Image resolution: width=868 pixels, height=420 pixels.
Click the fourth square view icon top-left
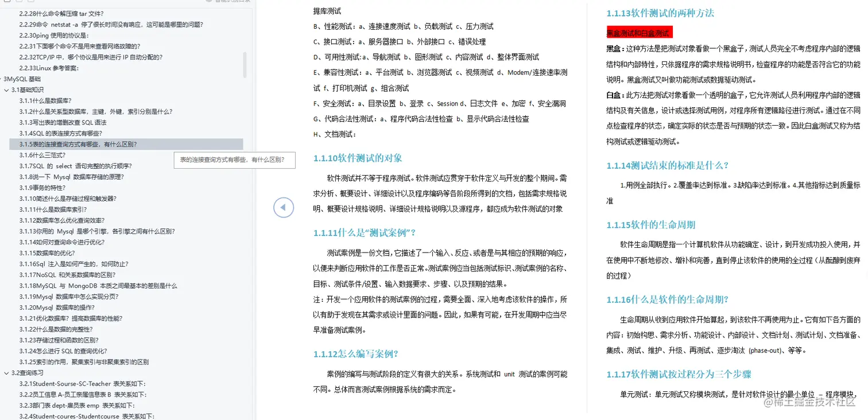(x=43, y=2)
